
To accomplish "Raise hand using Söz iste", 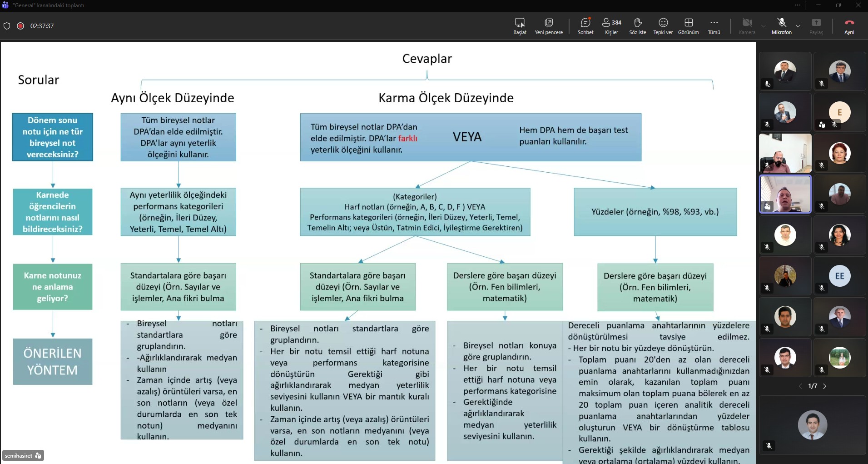I will (637, 25).
